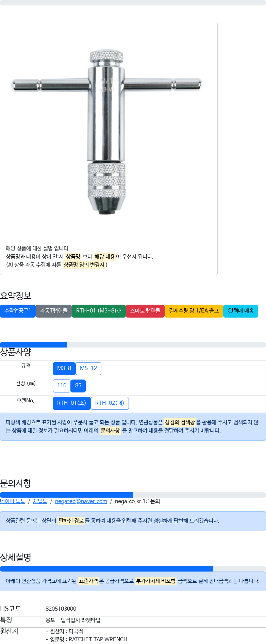The image size is (266, 644).
Task: Click the 상세설명 progress bar
Action: [x=133, y=569]
